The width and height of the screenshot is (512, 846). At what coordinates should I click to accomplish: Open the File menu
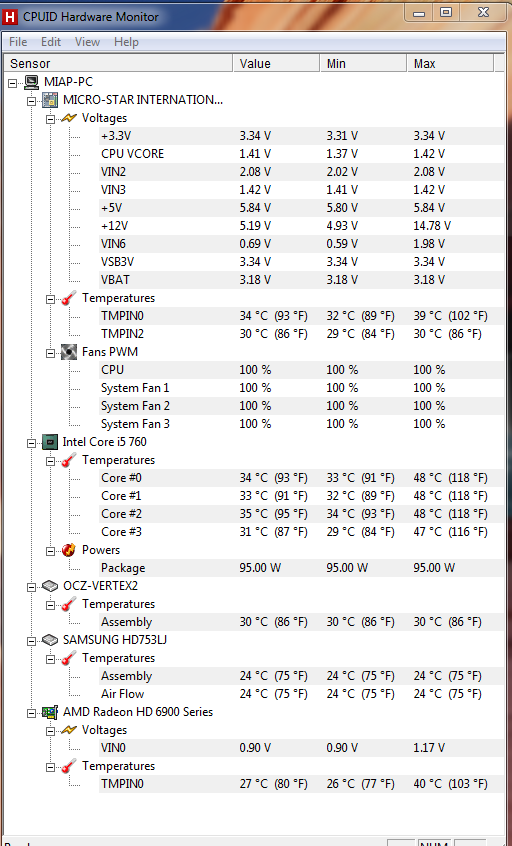point(18,42)
